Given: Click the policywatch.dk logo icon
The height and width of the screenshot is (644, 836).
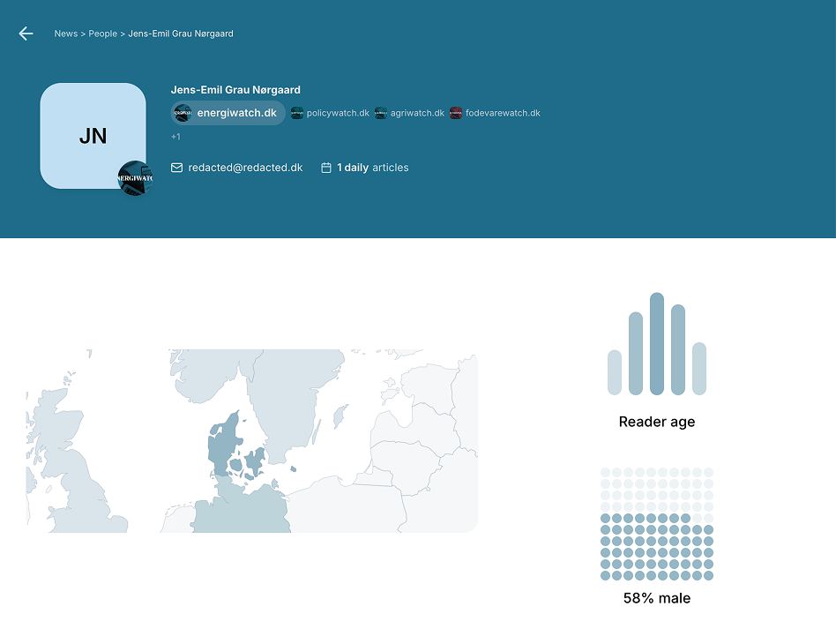Looking at the screenshot, I should [x=297, y=113].
